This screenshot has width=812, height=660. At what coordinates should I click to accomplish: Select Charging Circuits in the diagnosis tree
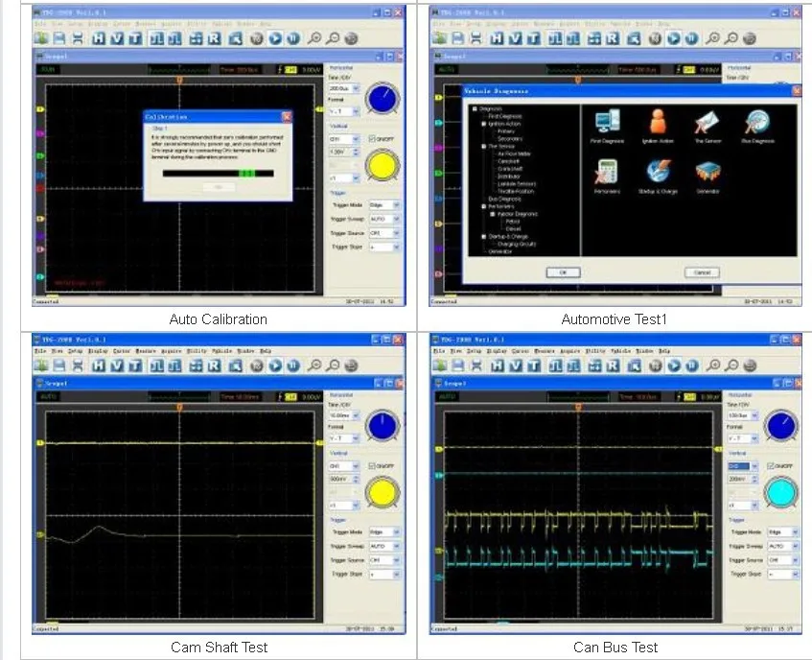point(517,244)
